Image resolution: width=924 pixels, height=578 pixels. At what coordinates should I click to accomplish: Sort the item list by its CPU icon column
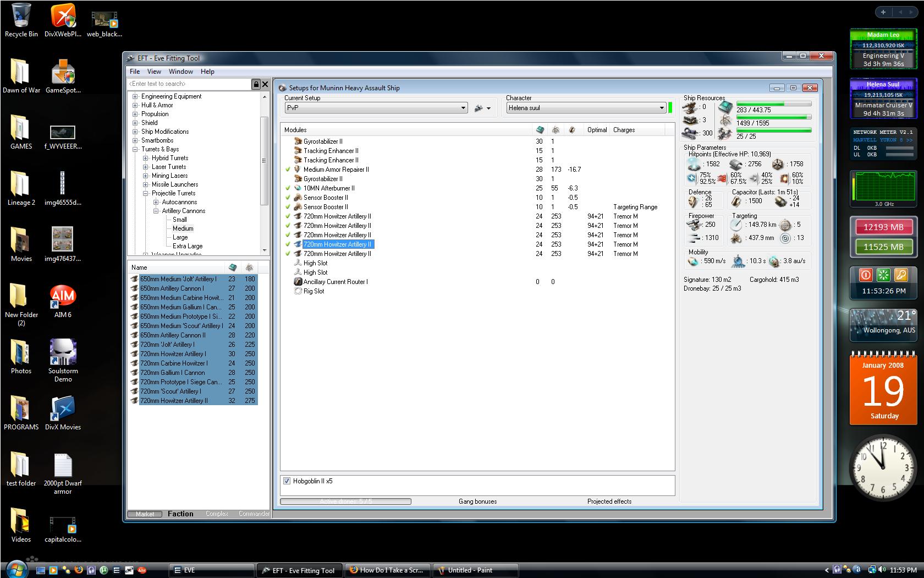coord(233,268)
